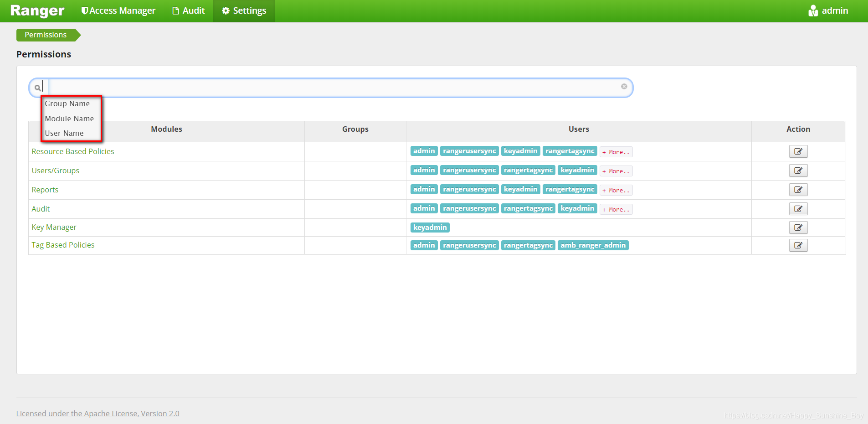Show more users for Resource Based Policies

pos(616,151)
